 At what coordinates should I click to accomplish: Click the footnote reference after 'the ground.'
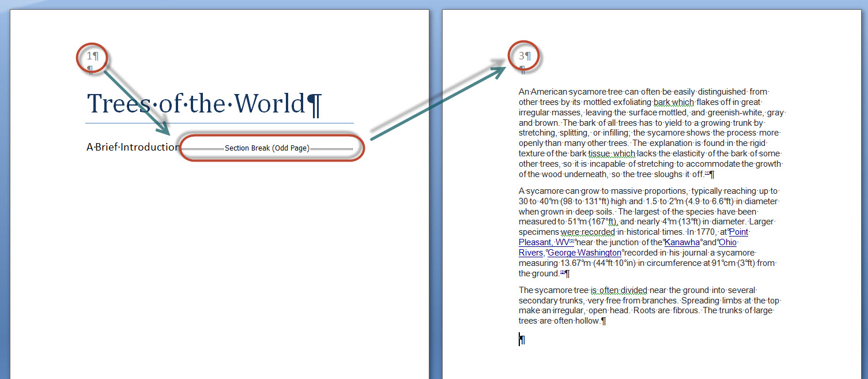(x=563, y=272)
